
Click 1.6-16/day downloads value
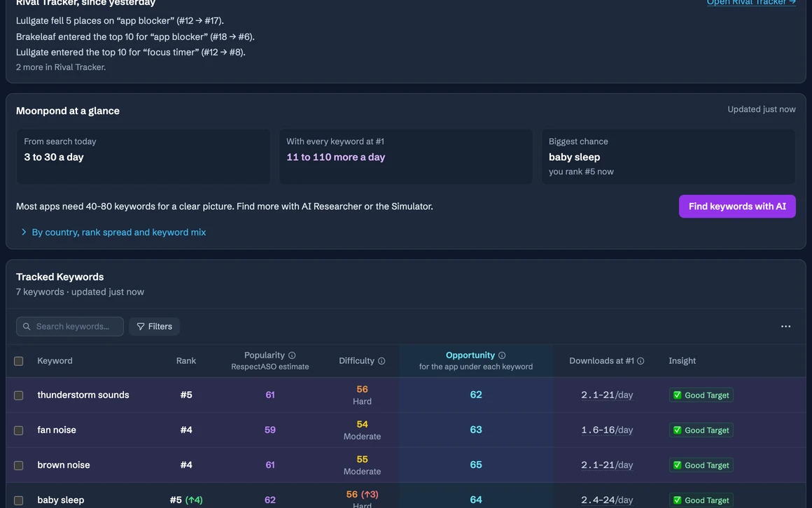click(607, 430)
